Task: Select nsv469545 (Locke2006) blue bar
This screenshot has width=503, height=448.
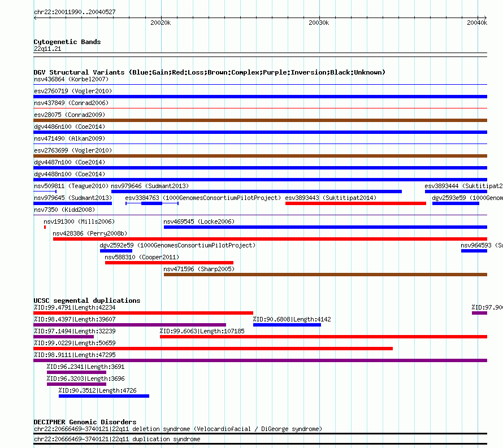Action: (x=326, y=227)
